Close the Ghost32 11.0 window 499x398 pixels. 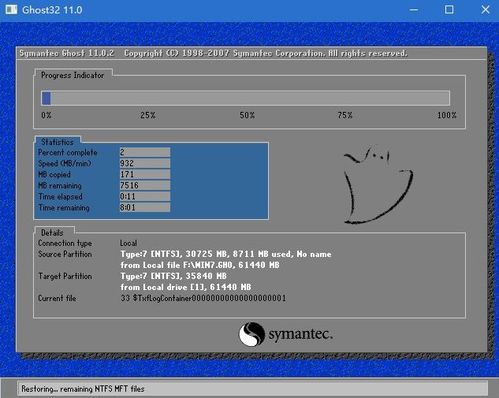point(485,10)
